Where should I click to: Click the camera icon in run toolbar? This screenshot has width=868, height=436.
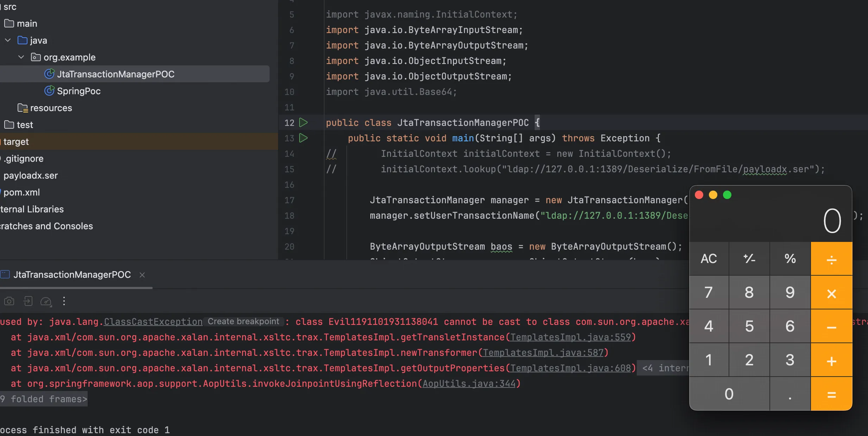click(9, 301)
